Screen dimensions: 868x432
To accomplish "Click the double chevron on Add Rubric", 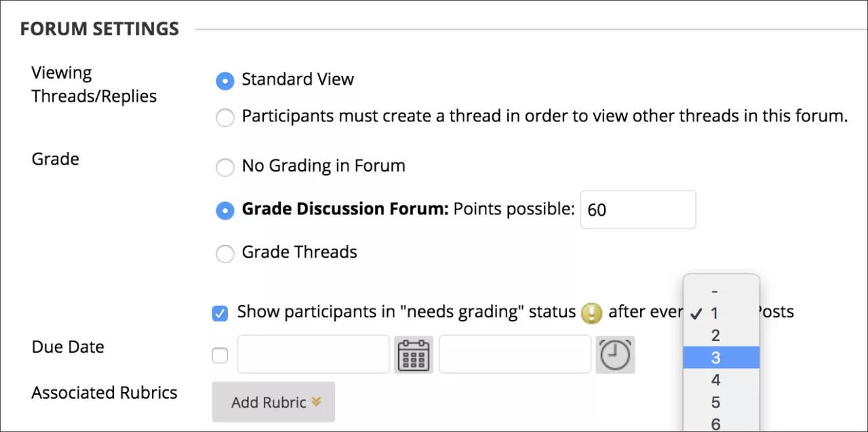I will coord(315,401).
